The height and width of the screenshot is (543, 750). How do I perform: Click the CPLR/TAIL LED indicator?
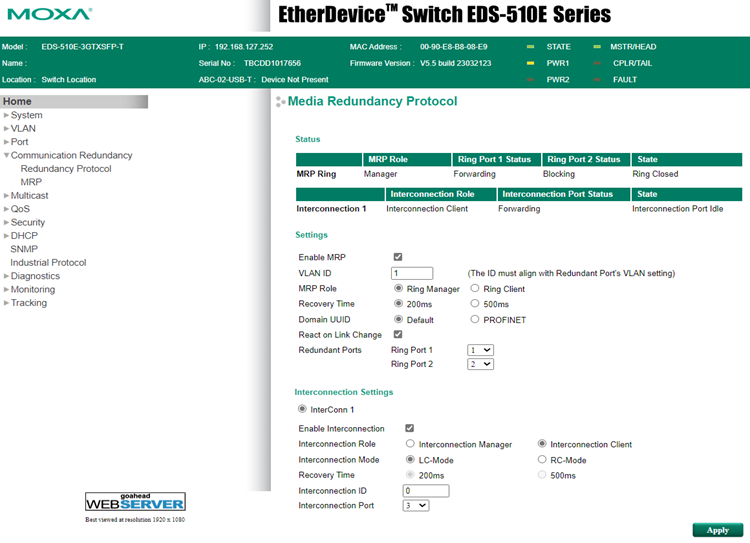click(x=597, y=63)
